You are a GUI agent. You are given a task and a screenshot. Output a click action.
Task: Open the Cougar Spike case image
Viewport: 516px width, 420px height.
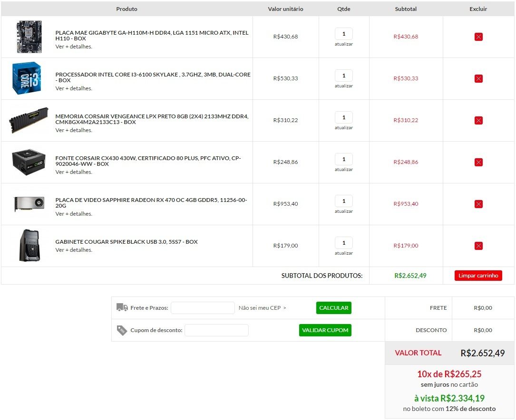29,246
